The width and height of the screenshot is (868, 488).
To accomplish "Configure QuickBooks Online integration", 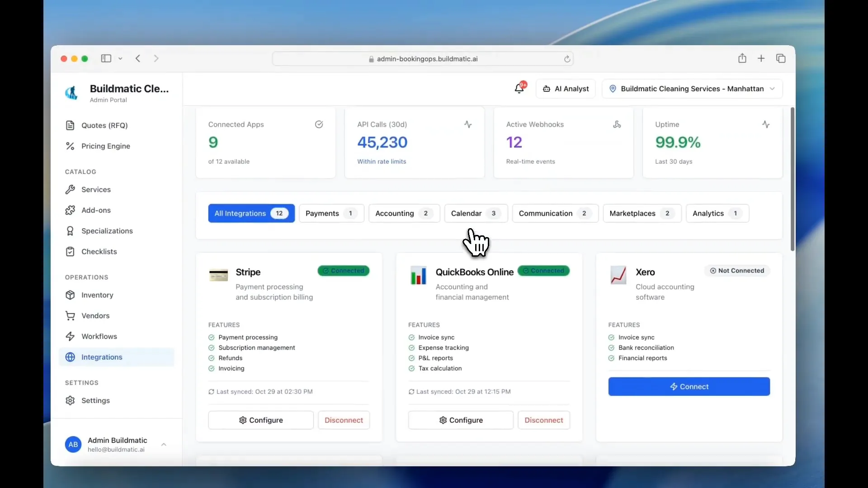I will pos(461,420).
